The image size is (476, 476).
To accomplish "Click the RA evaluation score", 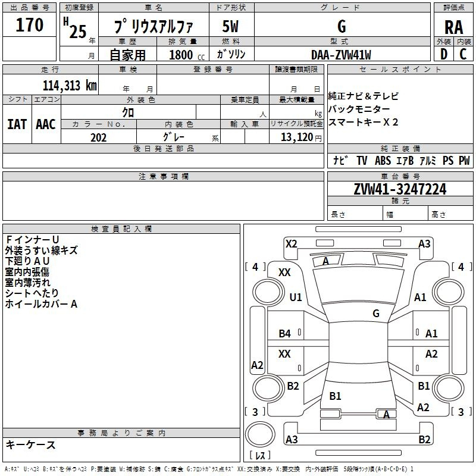I will (x=453, y=27).
